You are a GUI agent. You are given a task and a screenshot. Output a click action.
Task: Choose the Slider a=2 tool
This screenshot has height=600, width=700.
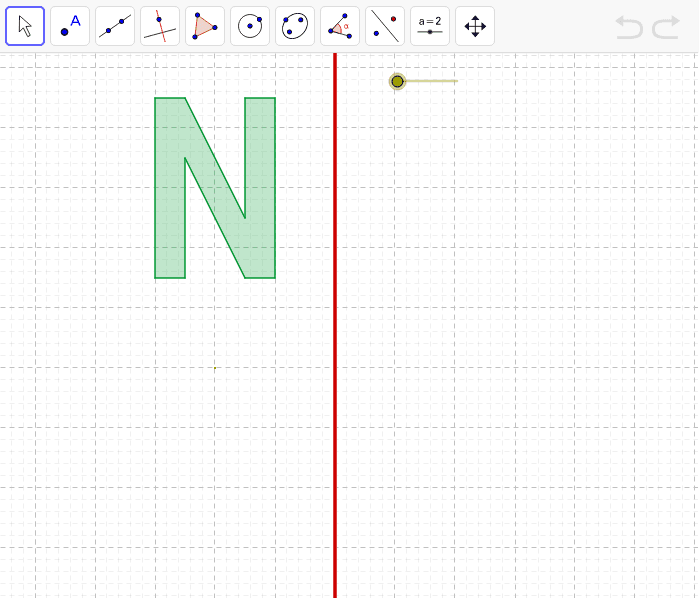430,26
